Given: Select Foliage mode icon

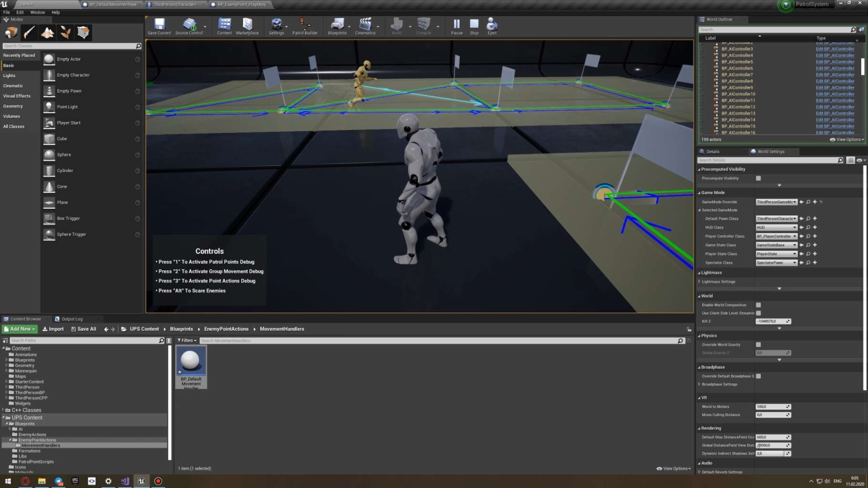Looking at the screenshot, I should coord(65,32).
